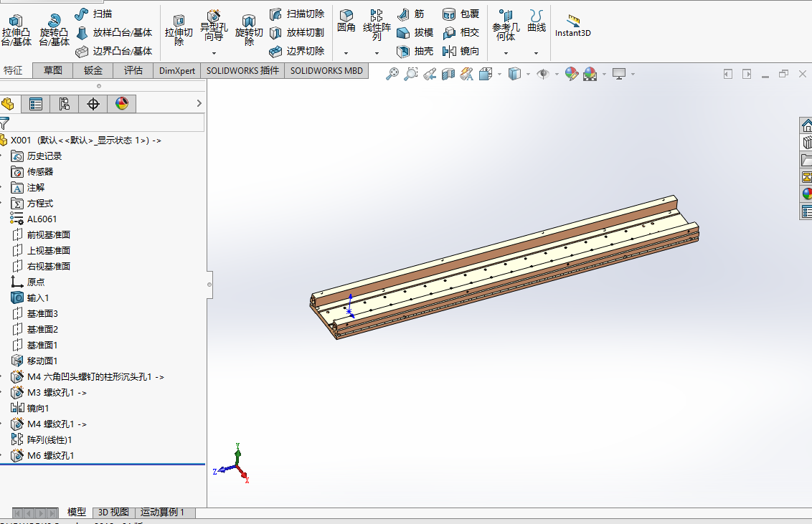Open the 曲线 curves dropdown
The width and height of the screenshot is (812, 524).
coord(536,53)
